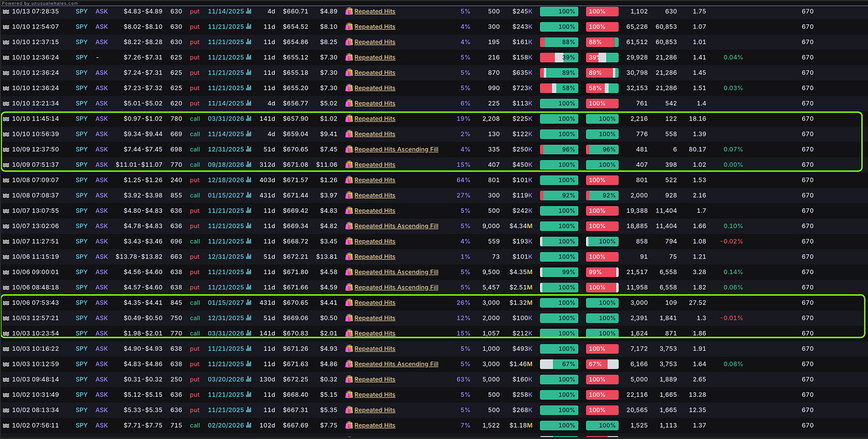Image resolution: width=868 pixels, height=439 pixels.
Task: Click the wave icon on the 10/02 07:56:11 row
Action: click(6, 425)
